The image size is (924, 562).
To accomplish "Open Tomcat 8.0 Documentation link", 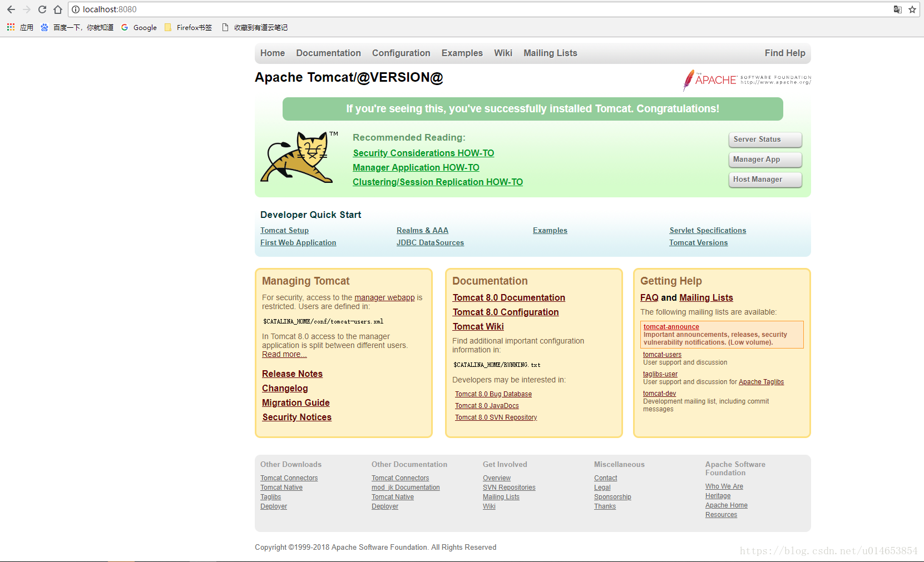I will point(509,297).
